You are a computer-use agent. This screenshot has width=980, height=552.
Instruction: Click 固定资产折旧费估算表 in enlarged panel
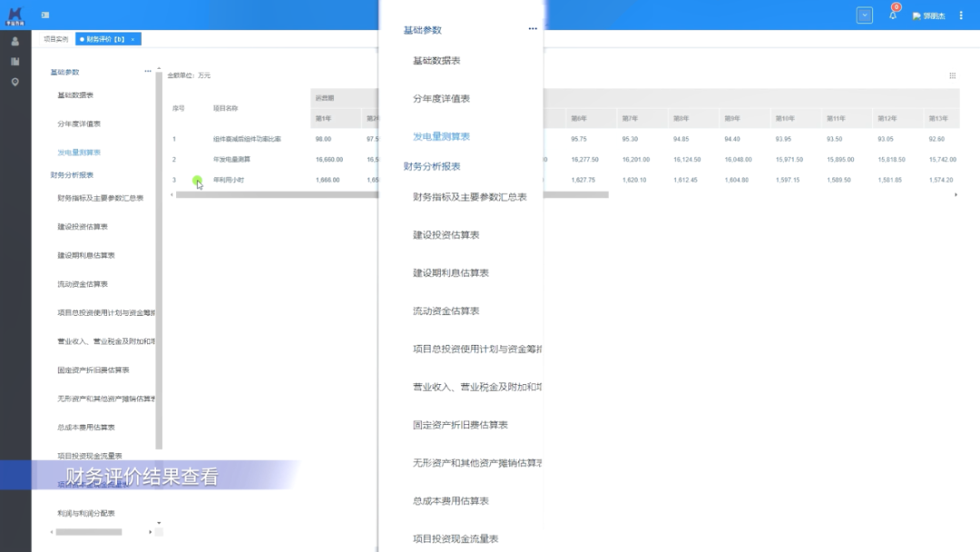[x=460, y=425]
